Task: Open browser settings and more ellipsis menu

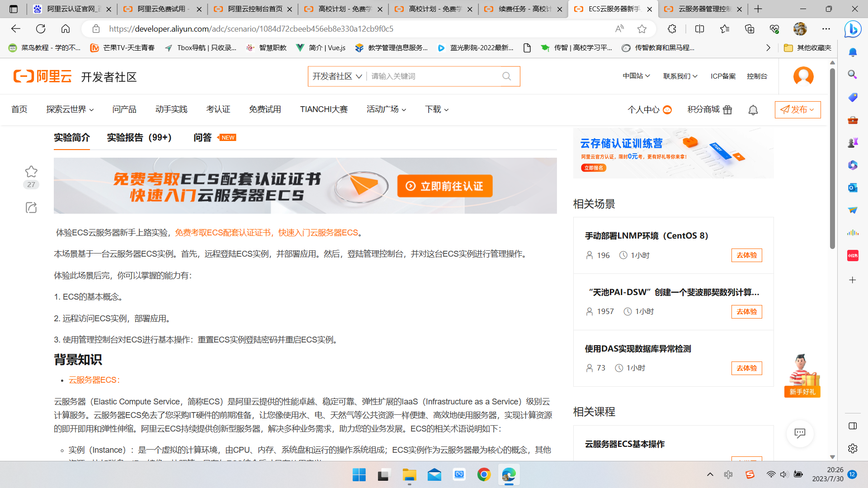Action: click(826, 29)
